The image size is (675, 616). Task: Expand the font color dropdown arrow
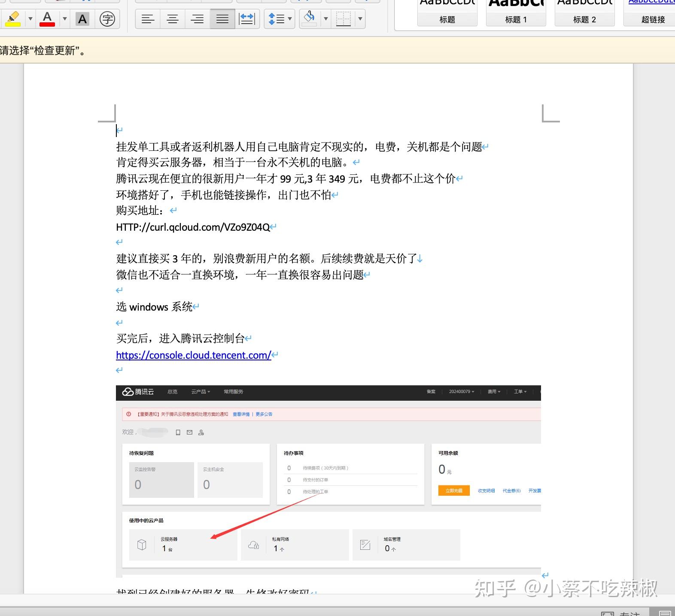65,19
